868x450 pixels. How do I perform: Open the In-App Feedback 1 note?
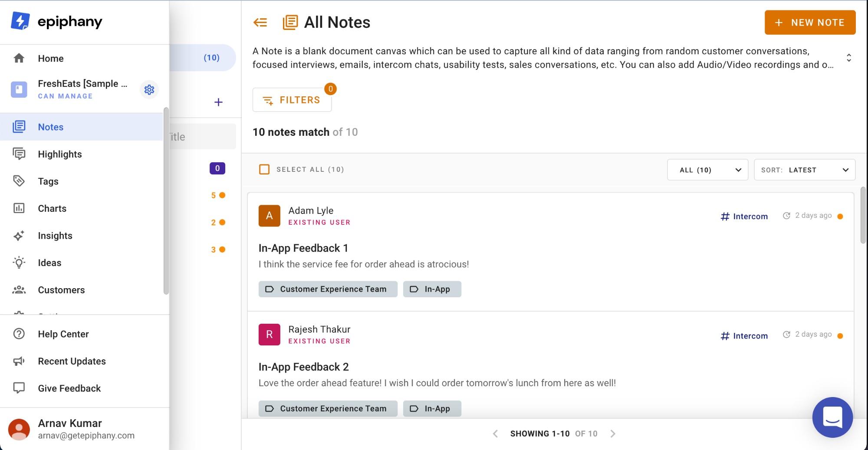click(x=303, y=248)
